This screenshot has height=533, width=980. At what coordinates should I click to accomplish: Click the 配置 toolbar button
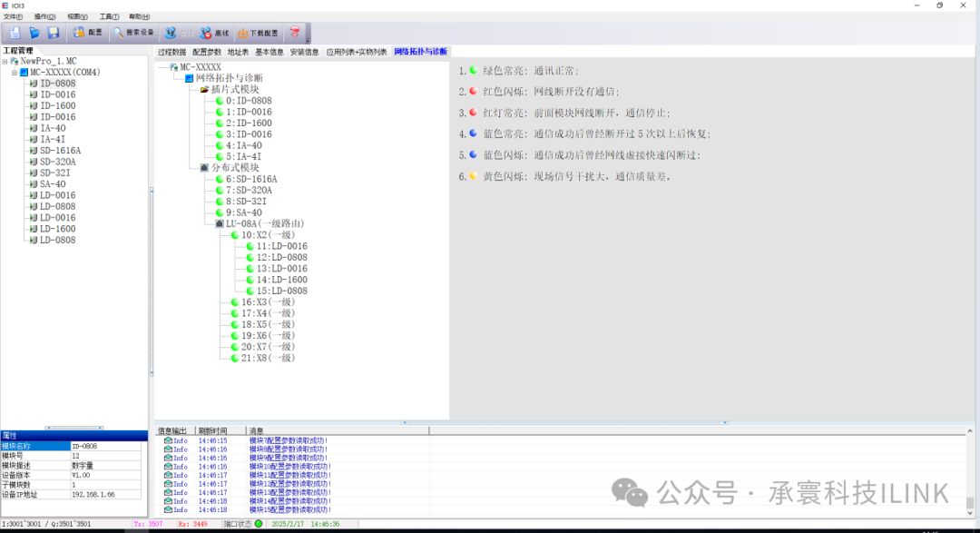87,33
